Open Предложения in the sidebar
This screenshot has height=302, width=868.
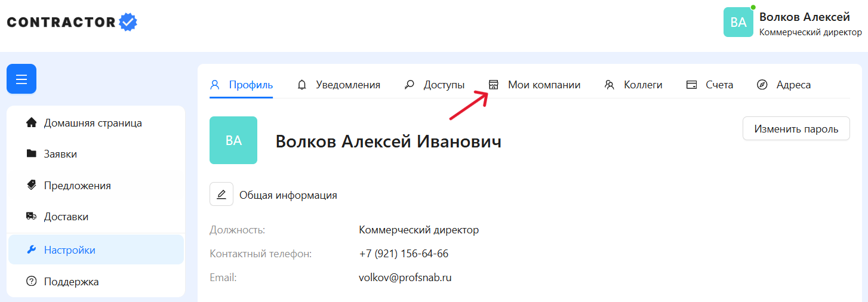pos(96,185)
